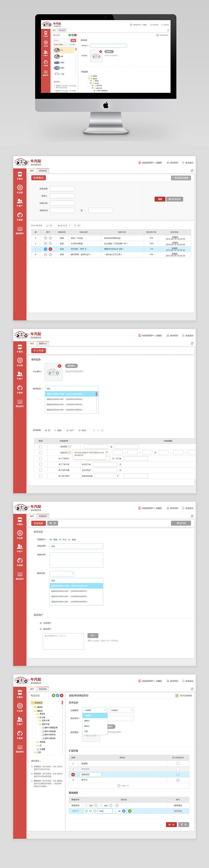Open the 推荐商品 combo box
This screenshot has width=209, height=868.
(x=71, y=389)
